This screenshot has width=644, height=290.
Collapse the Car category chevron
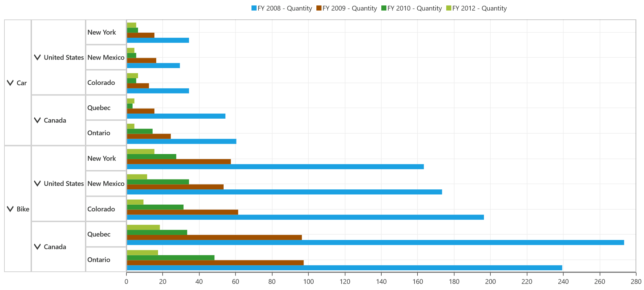pos(10,83)
